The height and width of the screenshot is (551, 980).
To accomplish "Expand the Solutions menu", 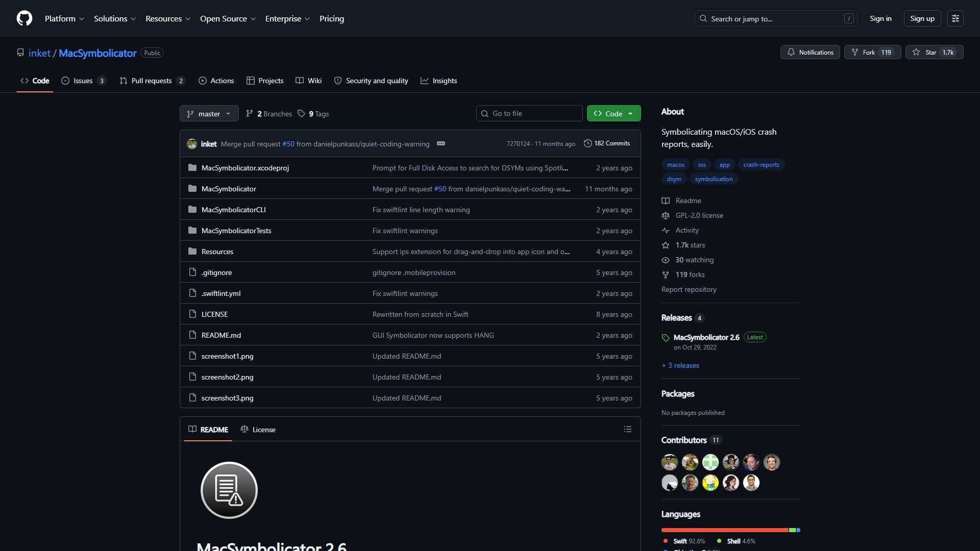I will coord(115,18).
